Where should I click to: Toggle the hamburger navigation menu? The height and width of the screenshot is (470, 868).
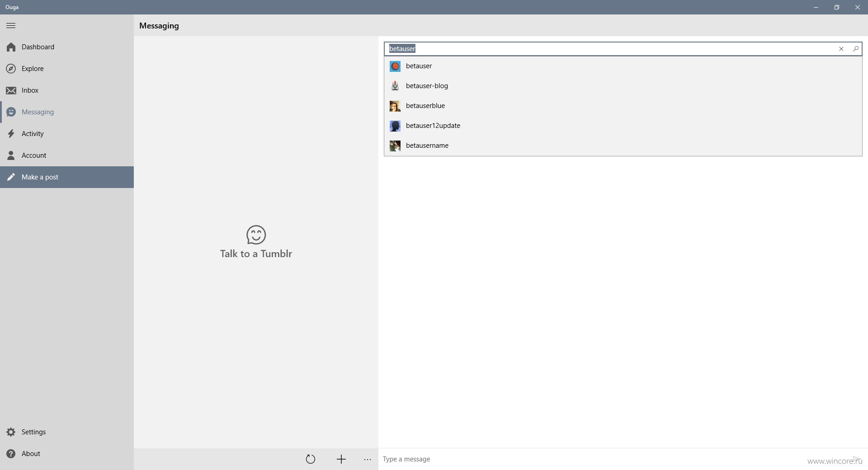(11, 26)
